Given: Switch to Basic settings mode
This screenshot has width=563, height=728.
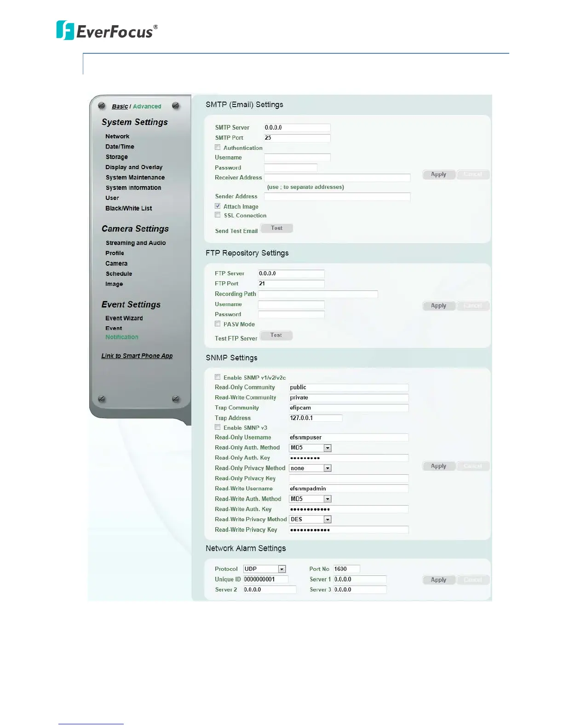Looking at the screenshot, I should [x=120, y=106].
